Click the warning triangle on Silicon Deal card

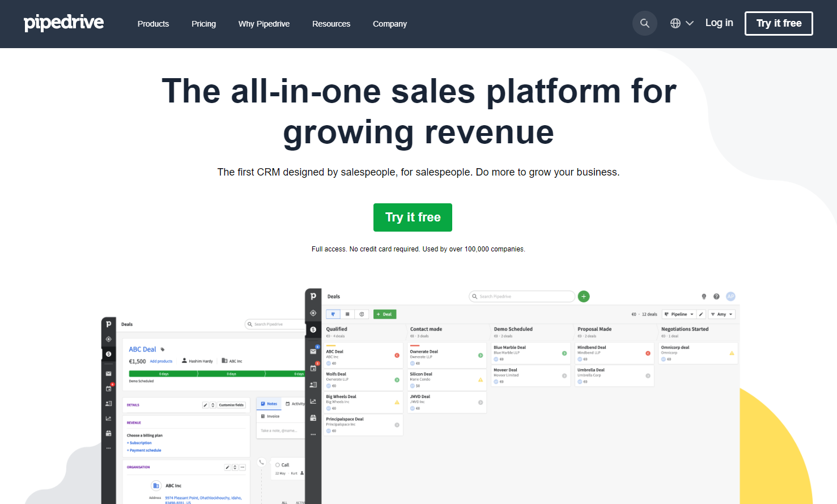[481, 380]
